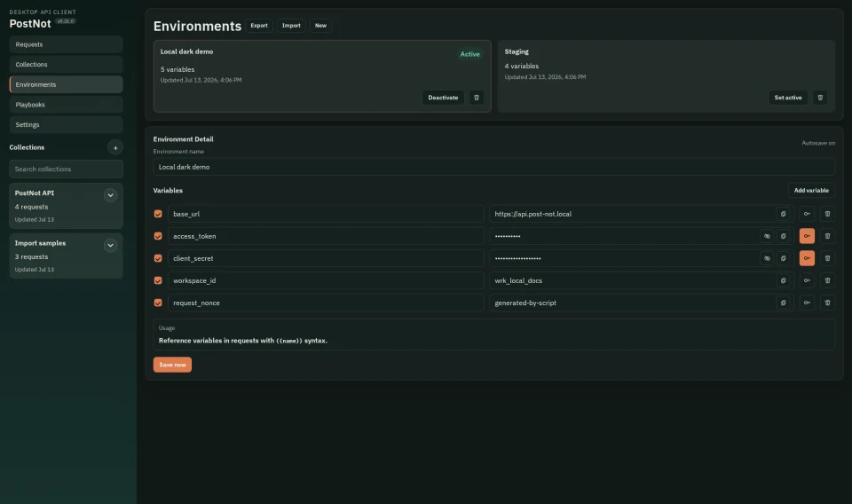The height and width of the screenshot is (504, 852).
Task: Copy the workspace_id value
Action: point(783,280)
